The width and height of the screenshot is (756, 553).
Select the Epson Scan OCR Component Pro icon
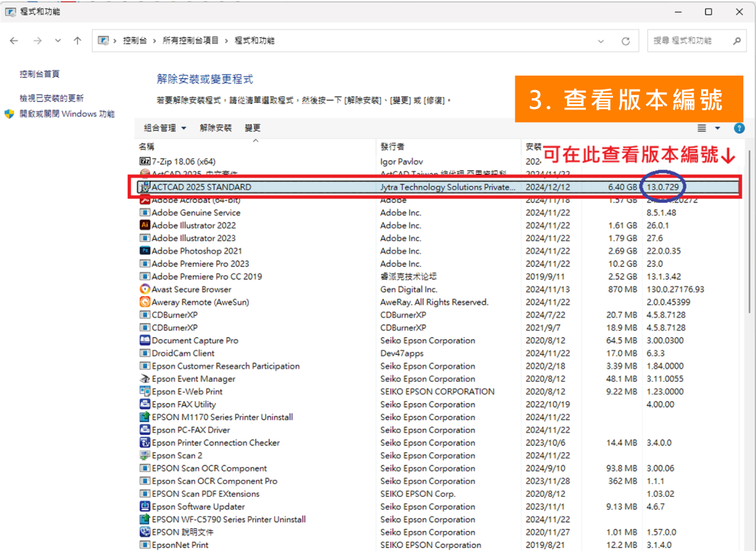click(145, 481)
